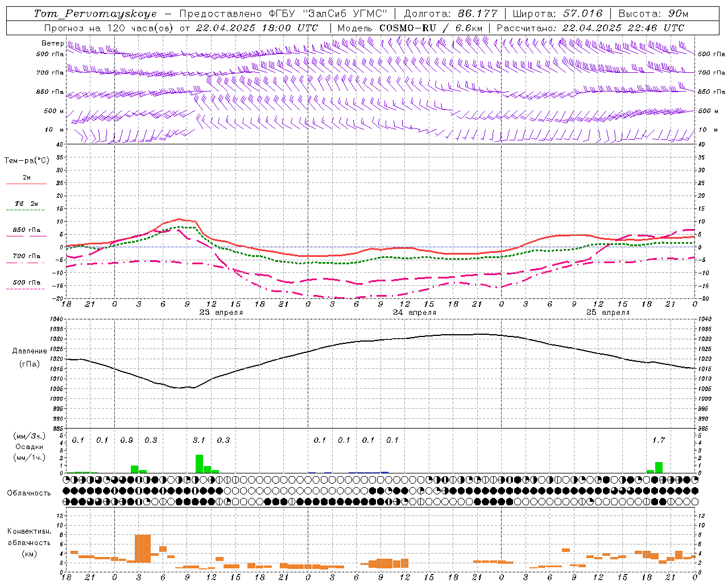Click the 0.9 precipitation total value
This screenshot has width=728, height=582.
click(126, 440)
